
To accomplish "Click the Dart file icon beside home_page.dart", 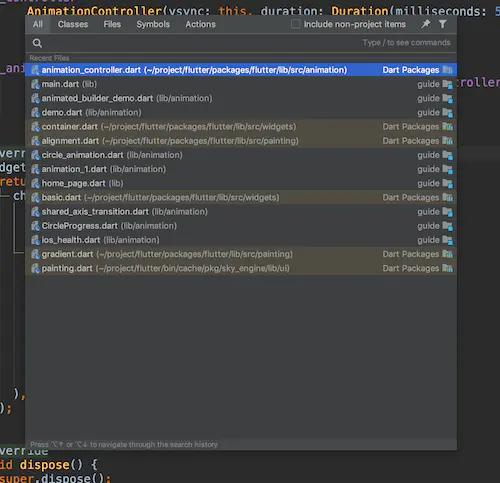I will point(35,183).
